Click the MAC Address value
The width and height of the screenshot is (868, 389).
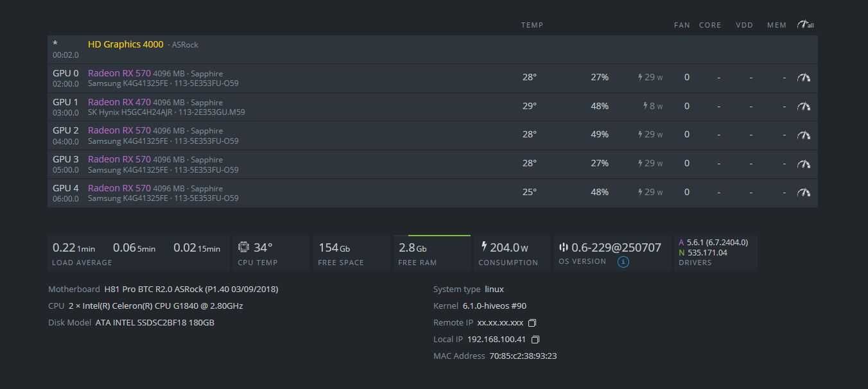coord(523,356)
